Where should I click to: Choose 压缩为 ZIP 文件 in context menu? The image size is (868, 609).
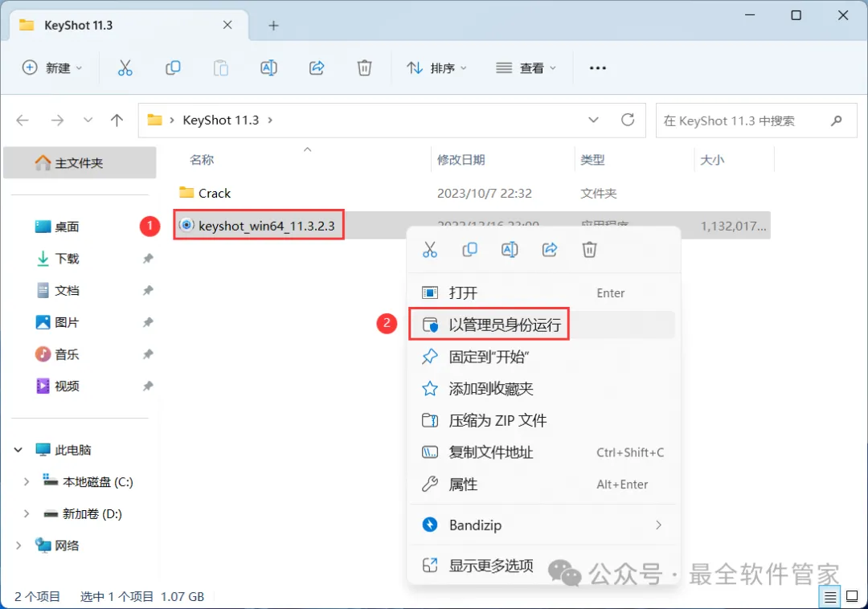[542, 420]
